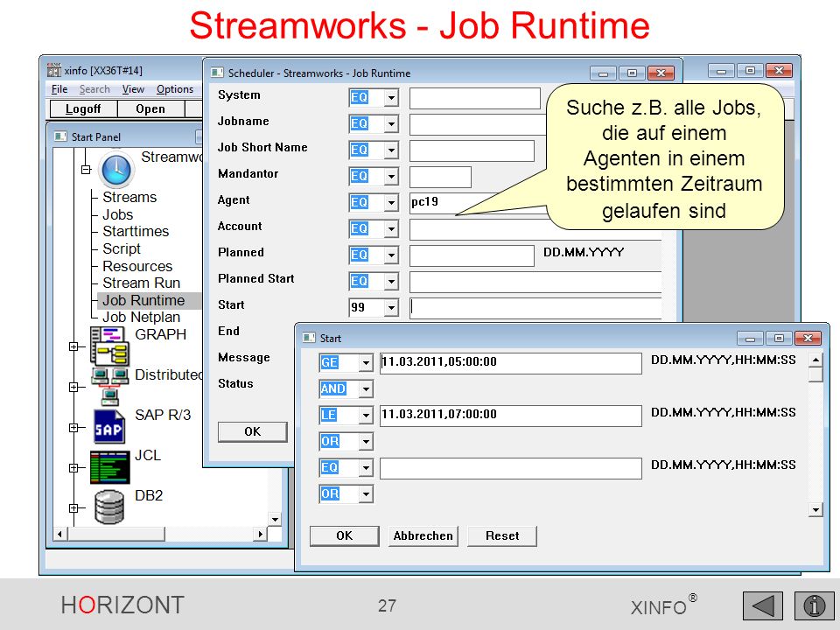Click the DB2 database icon

(109, 507)
